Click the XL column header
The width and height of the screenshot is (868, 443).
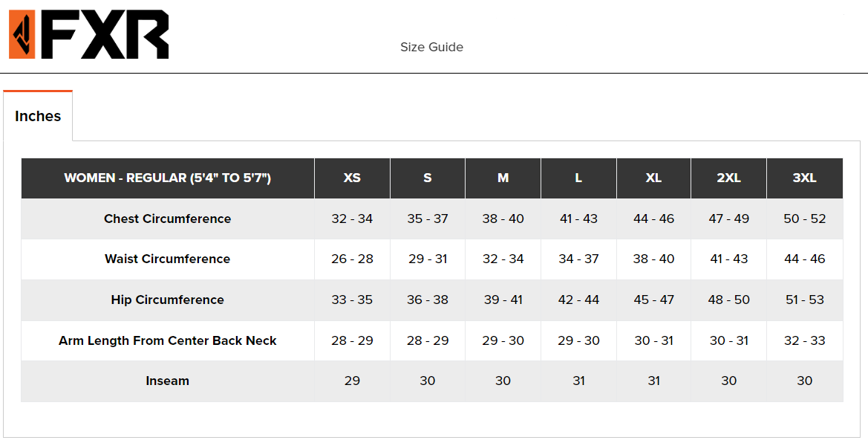pos(653,178)
